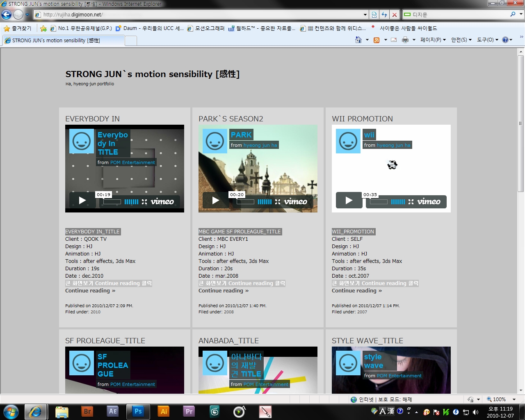Open Photoshop from the taskbar

[x=138, y=411]
